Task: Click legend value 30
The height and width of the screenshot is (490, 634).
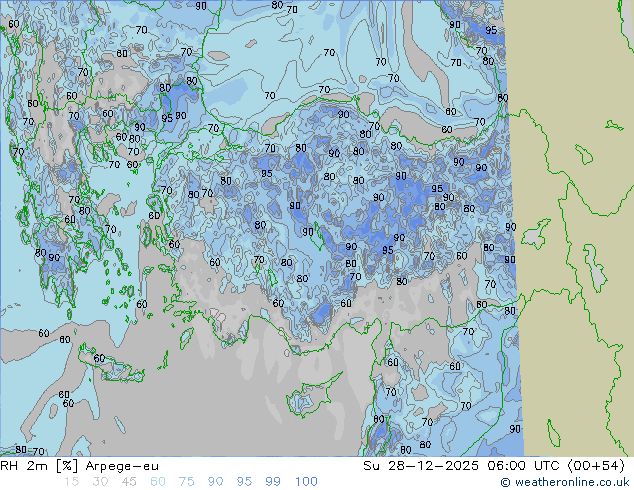Action: (100, 482)
